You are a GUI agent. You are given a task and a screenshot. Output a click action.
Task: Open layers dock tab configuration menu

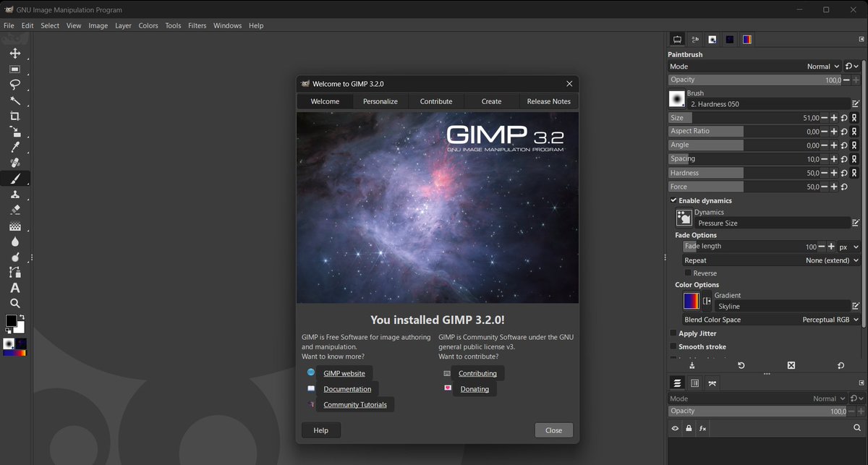[x=861, y=383]
